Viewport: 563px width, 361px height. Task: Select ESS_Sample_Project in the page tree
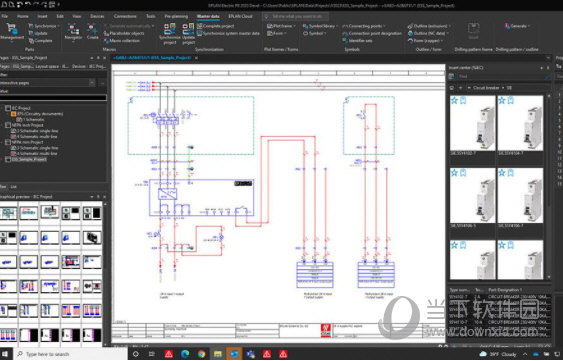29,159
